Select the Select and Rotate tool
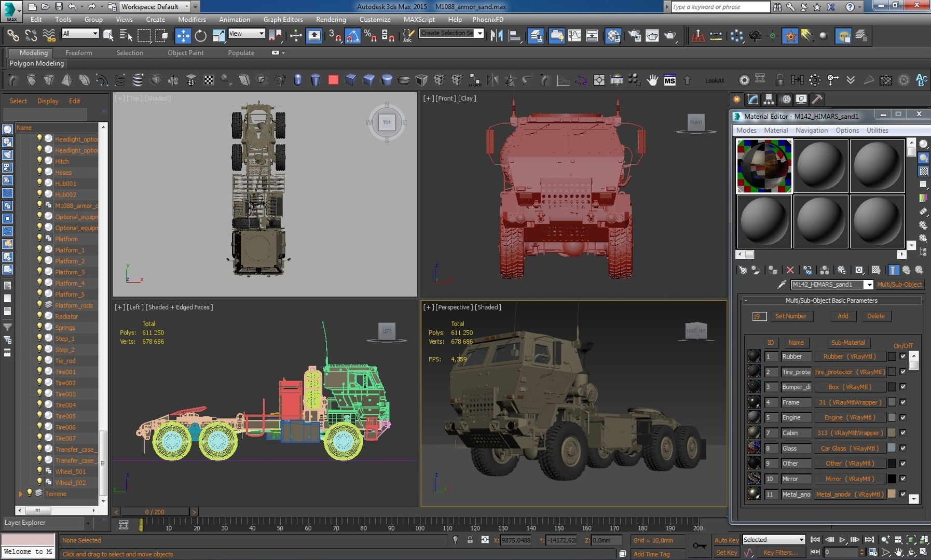Screen dimensions: 931x560 pyautogui.click(x=200, y=36)
